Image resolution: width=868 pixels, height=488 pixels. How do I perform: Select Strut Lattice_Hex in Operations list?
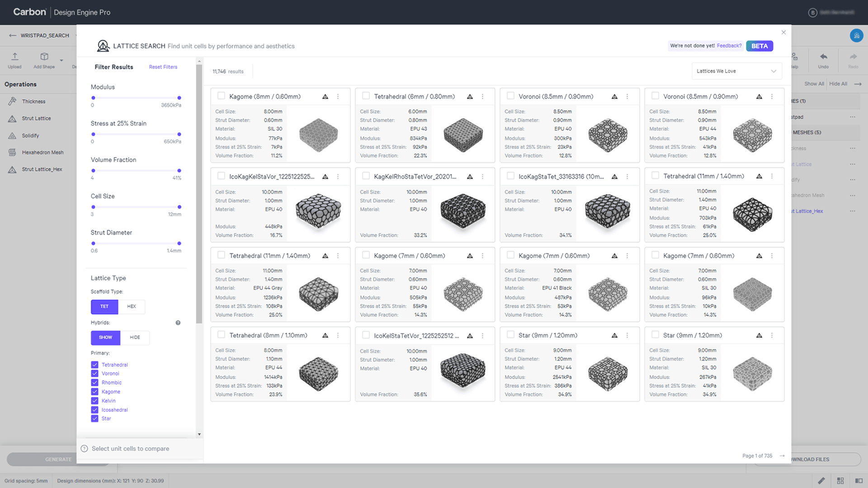tap(42, 169)
